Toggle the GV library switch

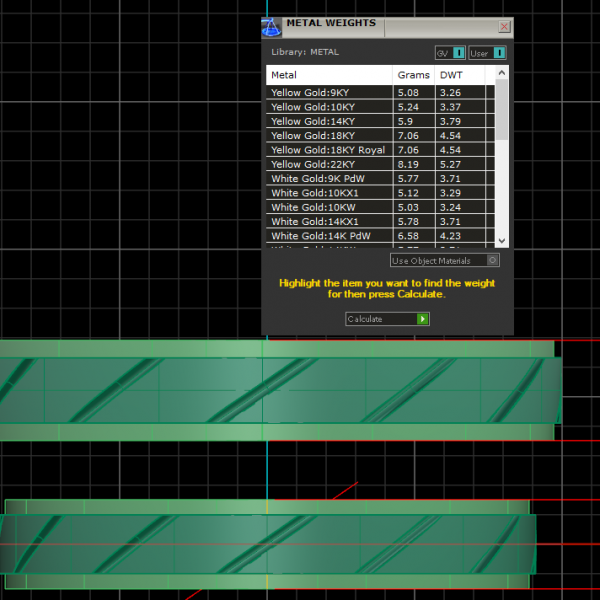[458, 53]
